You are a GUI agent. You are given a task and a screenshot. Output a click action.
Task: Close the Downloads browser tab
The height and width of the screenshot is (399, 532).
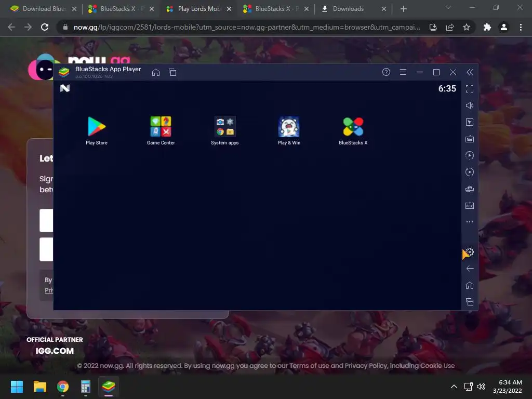(x=384, y=9)
